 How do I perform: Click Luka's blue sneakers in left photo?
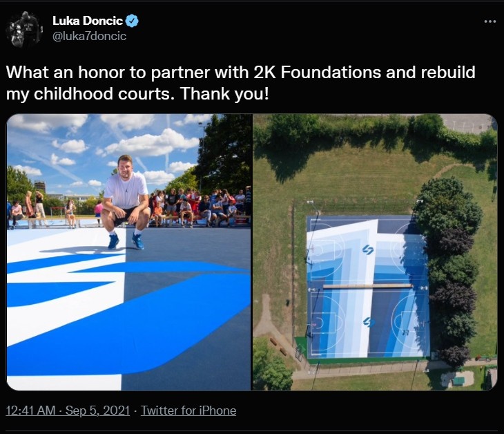tap(126, 241)
